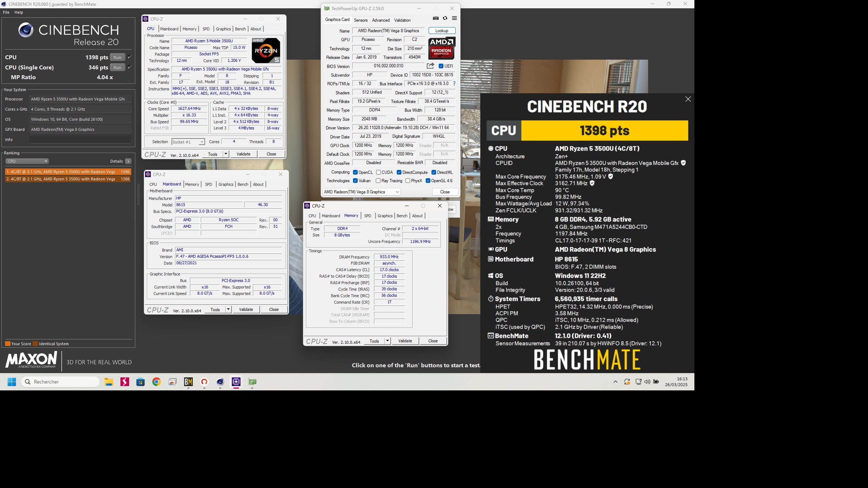The height and width of the screenshot is (488, 868).
Task: Open Microsoft Store from the taskbar
Action: pyautogui.click(x=141, y=382)
